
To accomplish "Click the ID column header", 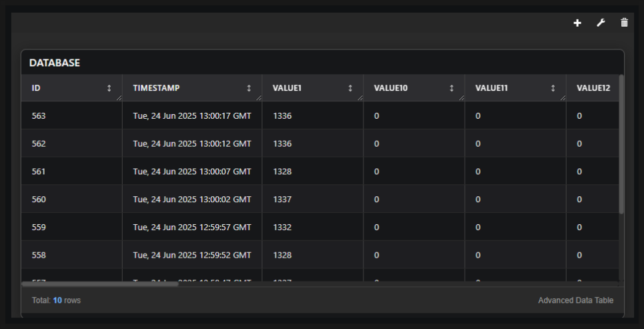I will (x=72, y=88).
